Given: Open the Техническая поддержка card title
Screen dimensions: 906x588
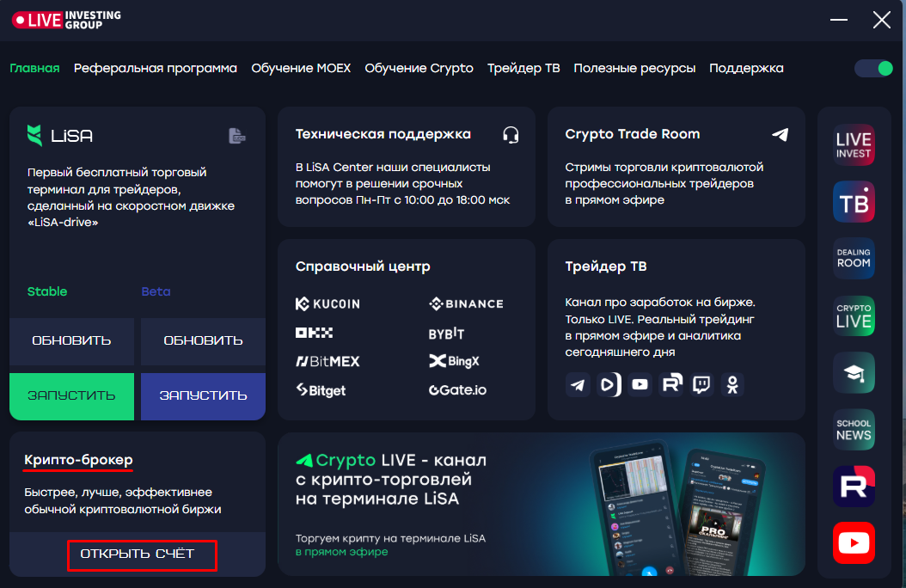Looking at the screenshot, I should pos(383,134).
